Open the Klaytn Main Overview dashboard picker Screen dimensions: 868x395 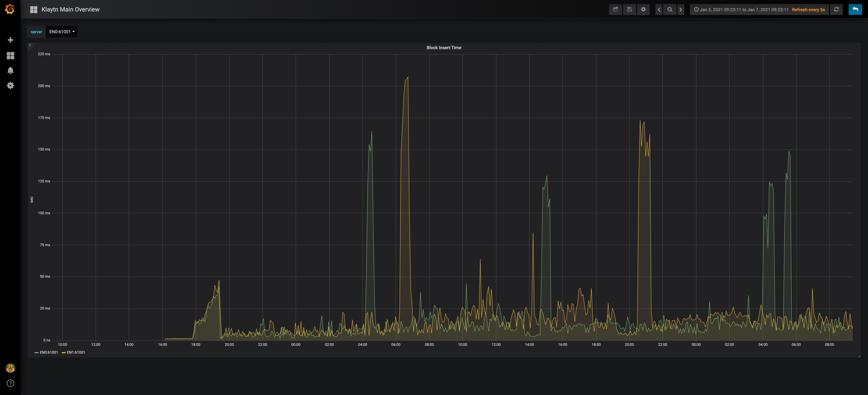70,9
